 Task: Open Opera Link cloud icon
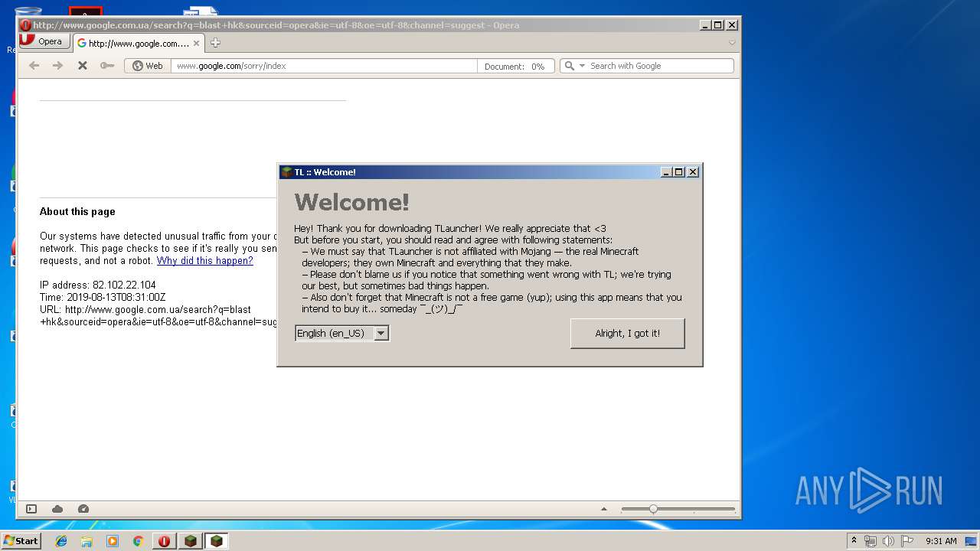pyautogui.click(x=57, y=509)
